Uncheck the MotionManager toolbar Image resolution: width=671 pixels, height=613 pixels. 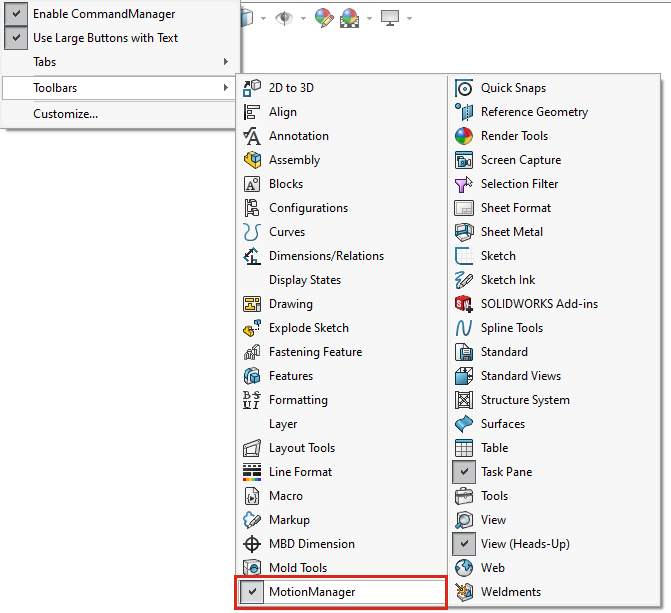point(252,592)
